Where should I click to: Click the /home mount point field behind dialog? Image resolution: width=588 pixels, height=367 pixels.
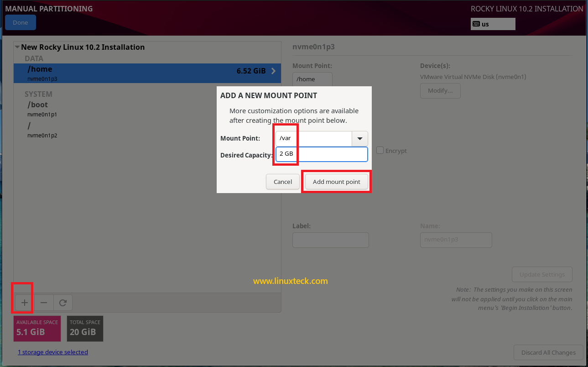(312, 79)
